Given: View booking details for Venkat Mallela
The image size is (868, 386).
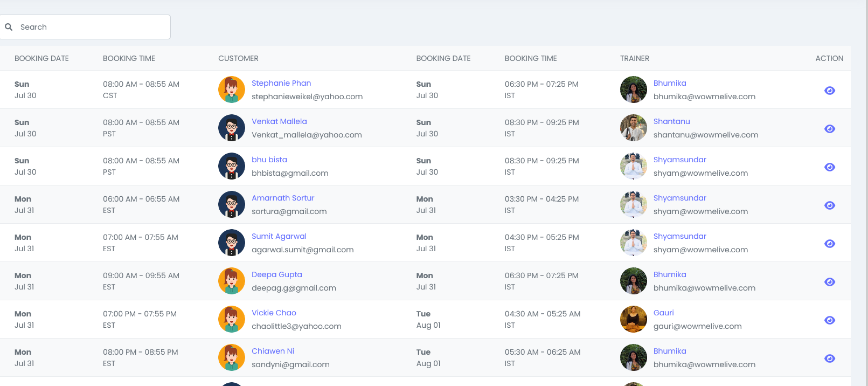Looking at the screenshot, I should [x=829, y=129].
